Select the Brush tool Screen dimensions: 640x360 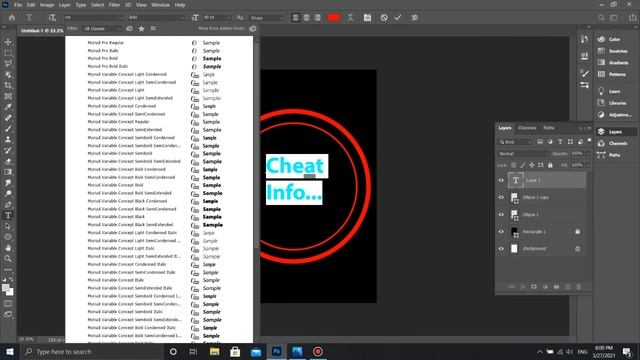8,129
